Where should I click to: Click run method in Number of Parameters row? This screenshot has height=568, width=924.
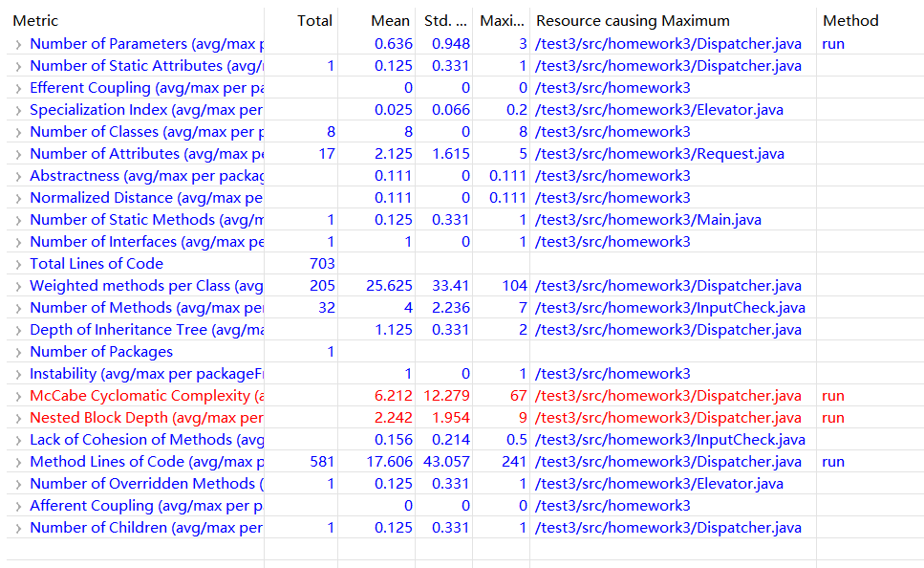[832, 44]
